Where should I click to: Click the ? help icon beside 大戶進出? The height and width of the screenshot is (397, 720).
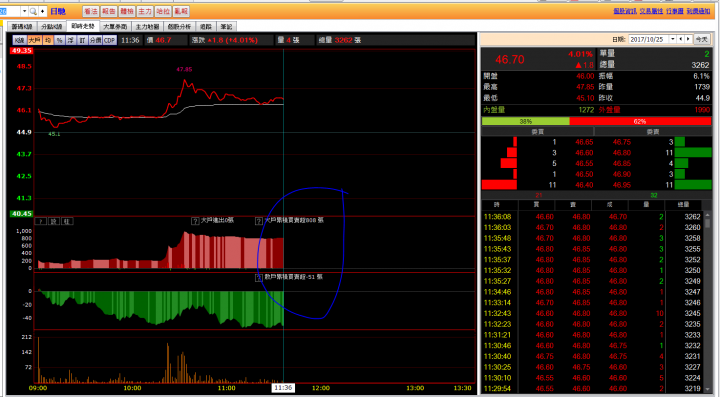[x=195, y=221]
